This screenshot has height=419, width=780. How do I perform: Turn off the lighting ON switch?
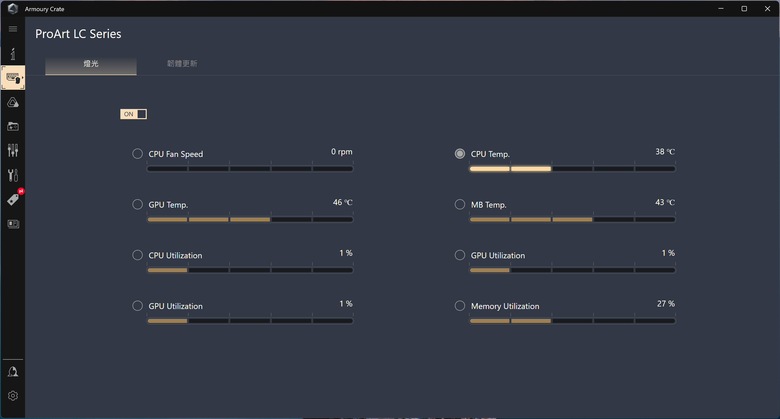click(133, 114)
